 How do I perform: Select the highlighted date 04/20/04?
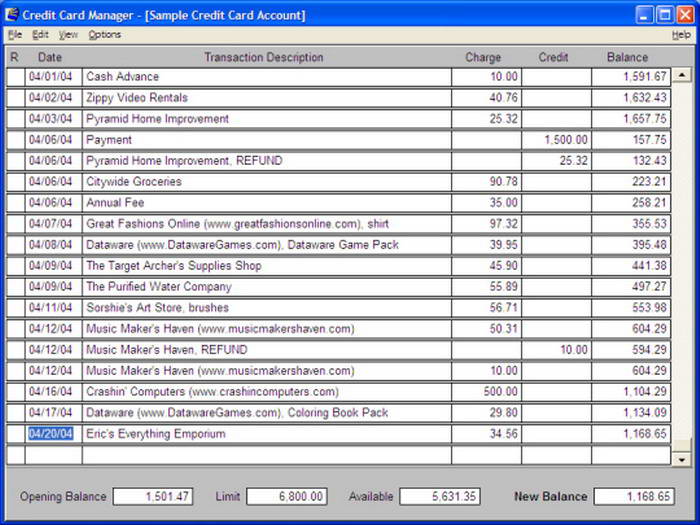pyautogui.click(x=50, y=433)
